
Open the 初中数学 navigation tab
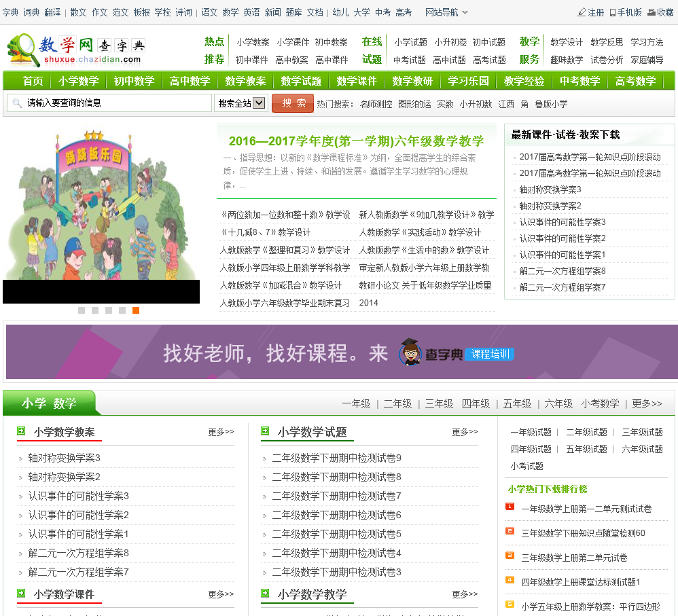point(134,81)
